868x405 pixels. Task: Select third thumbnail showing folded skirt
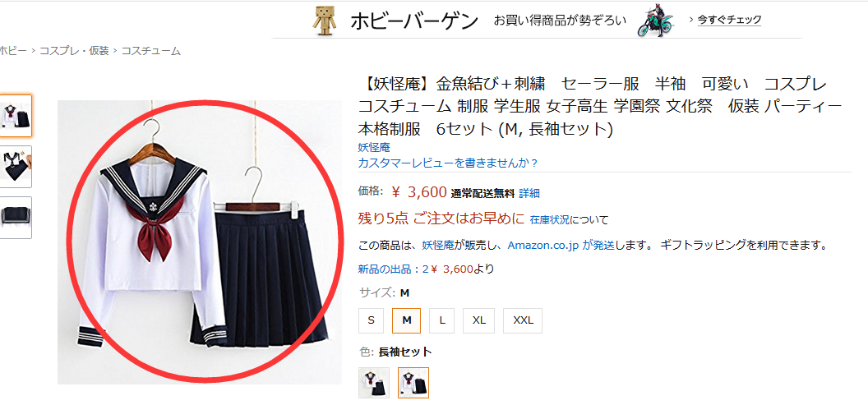click(x=16, y=218)
